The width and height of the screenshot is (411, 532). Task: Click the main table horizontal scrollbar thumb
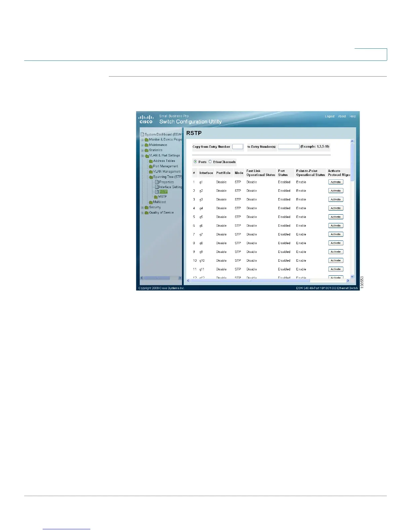250,281
